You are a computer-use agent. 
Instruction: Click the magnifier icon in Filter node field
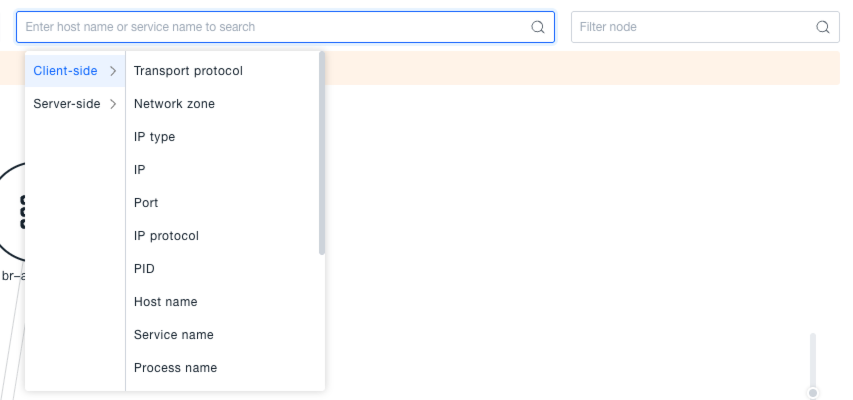click(x=823, y=27)
